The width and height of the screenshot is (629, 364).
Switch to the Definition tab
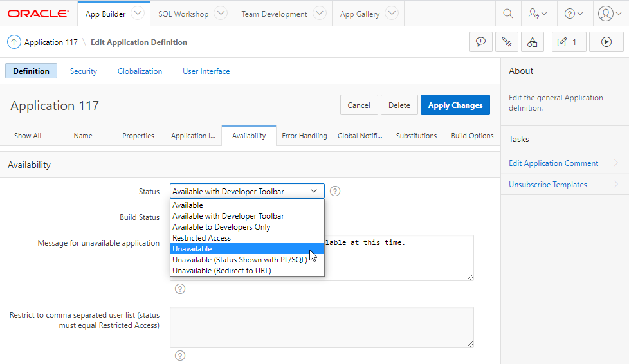click(31, 71)
